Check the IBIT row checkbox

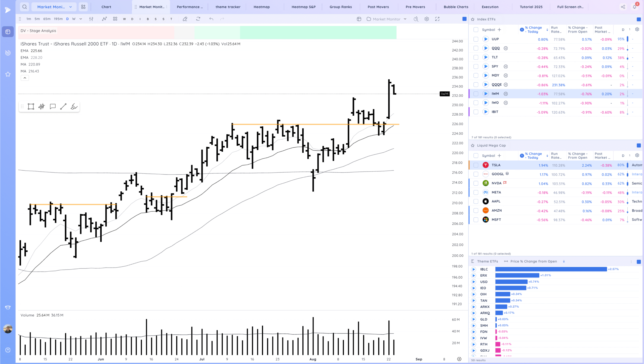[x=476, y=112]
